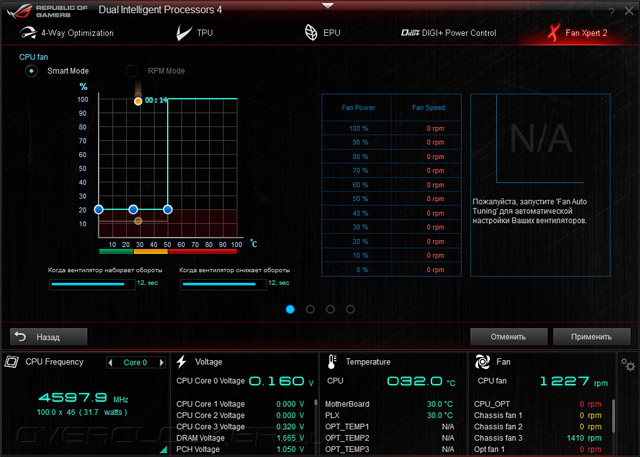640x457 pixels.
Task: Switch to the EPU tab
Action: 322,33
